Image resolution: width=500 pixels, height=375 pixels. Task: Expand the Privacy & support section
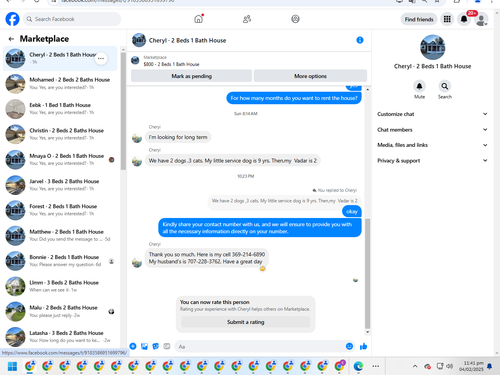click(x=432, y=161)
